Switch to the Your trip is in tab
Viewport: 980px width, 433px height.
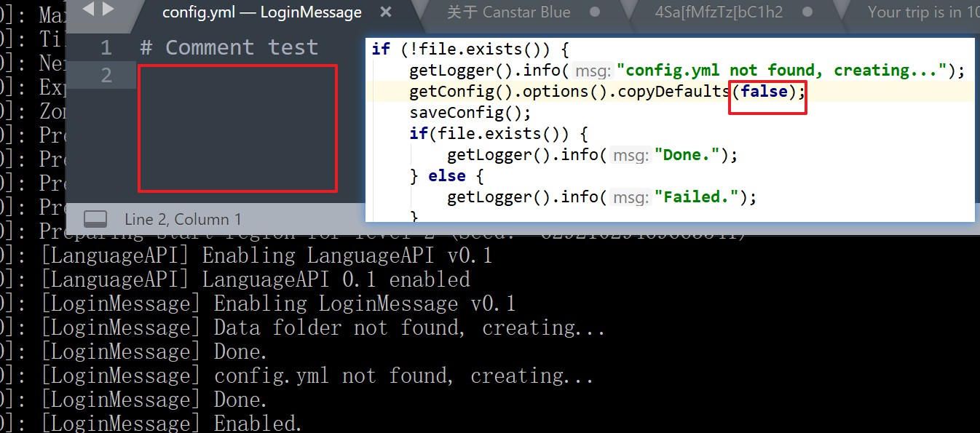[923, 12]
